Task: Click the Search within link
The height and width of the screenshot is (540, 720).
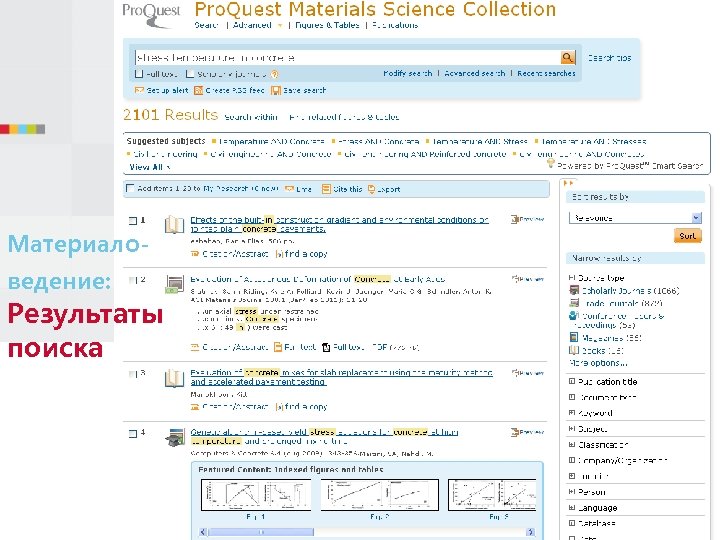Action: coord(251,117)
